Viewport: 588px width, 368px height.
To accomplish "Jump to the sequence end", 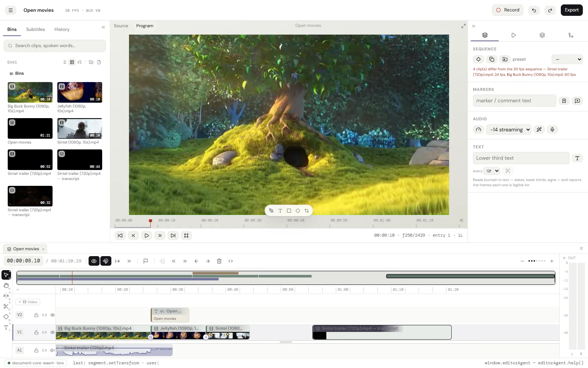I will 173,236.
